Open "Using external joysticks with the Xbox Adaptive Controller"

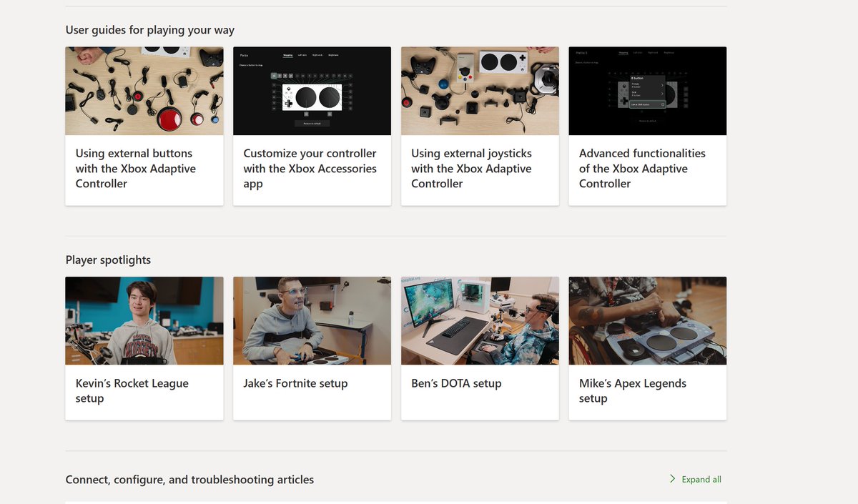tap(472, 169)
